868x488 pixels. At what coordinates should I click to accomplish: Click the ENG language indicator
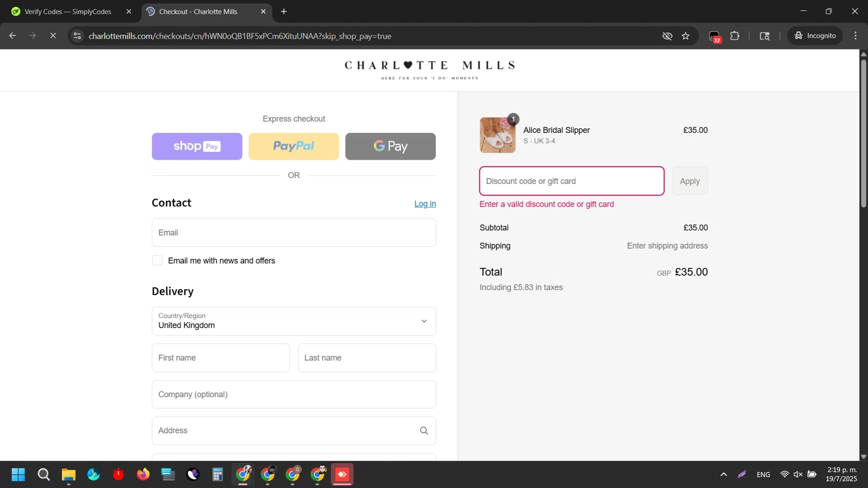[x=763, y=475]
